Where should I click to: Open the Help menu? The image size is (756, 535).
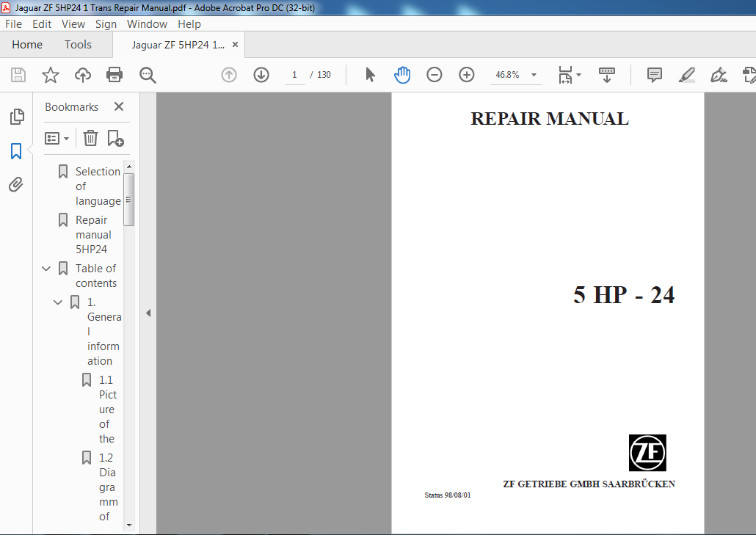click(189, 24)
